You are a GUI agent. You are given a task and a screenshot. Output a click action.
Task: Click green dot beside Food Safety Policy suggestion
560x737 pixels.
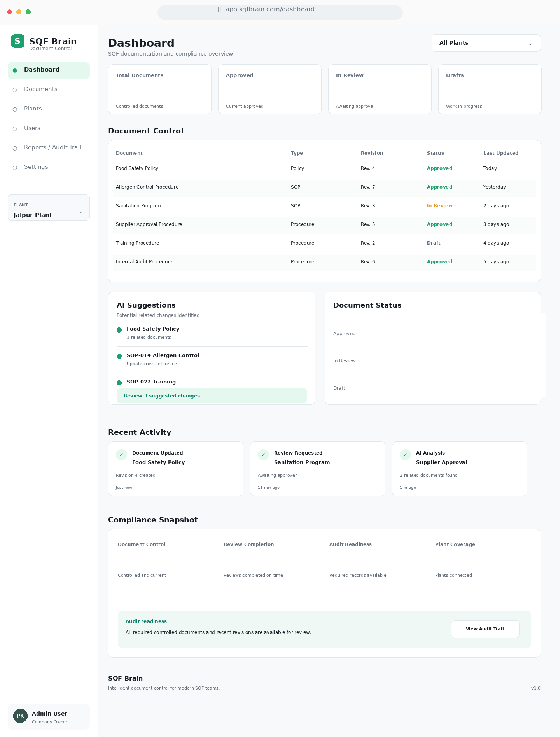click(119, 330)
